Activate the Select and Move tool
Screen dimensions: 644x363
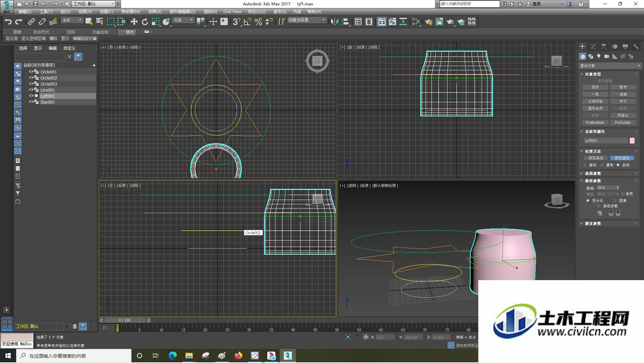pos(134,22)
